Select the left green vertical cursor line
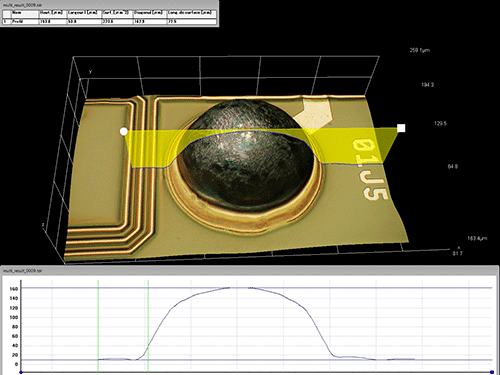Viewport: 500px width, 375px height. tap(98, 325)
